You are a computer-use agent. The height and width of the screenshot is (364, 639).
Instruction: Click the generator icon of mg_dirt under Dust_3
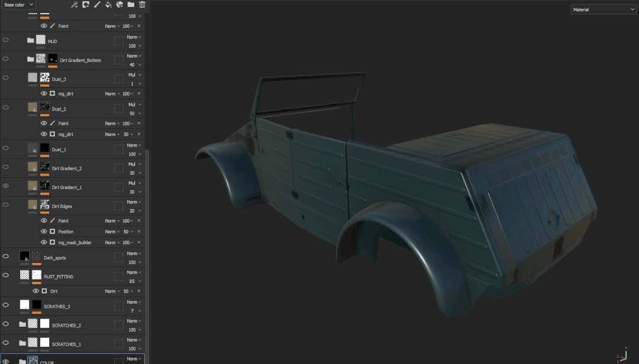[53, 93]
